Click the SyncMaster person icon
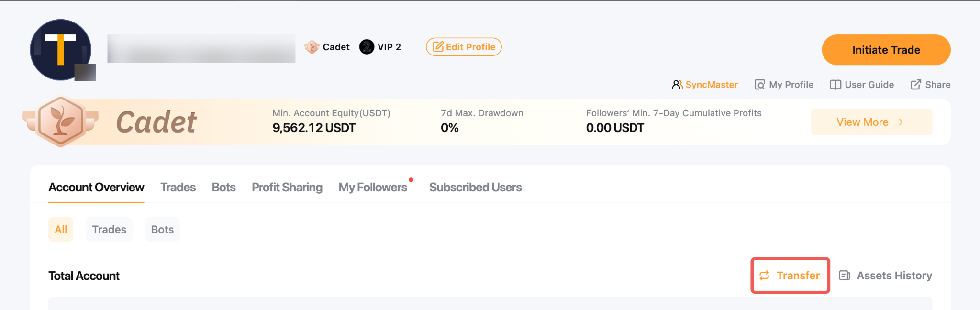The image size is (980, 310). point(677,85)
